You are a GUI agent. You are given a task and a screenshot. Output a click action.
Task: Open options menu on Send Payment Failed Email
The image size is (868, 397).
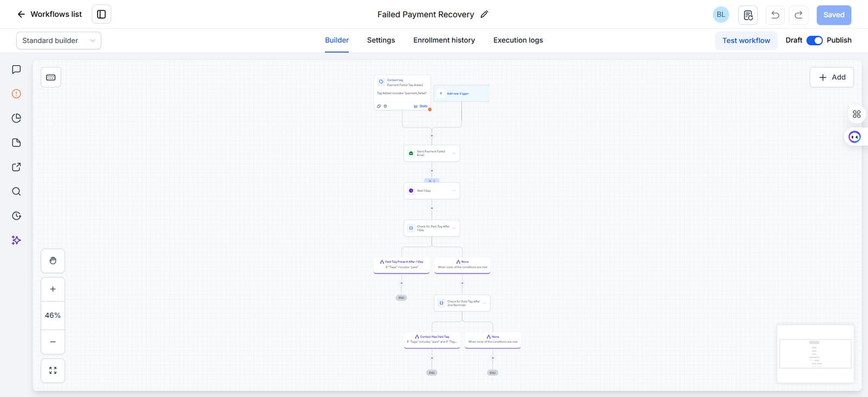pyautogui.click(x=454, y=153)
